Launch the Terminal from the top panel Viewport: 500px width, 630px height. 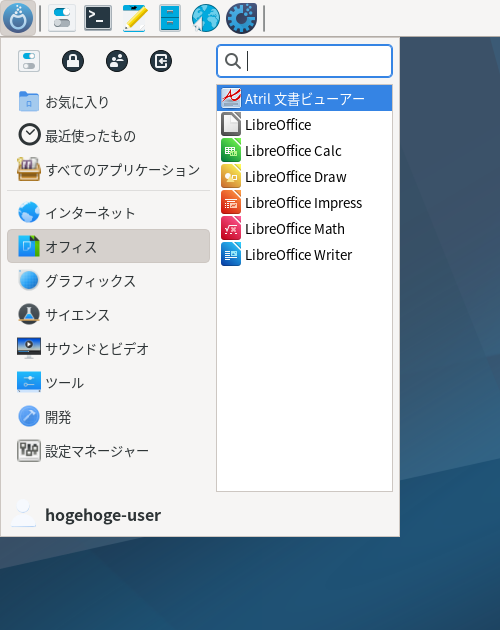tap(98, 18)
